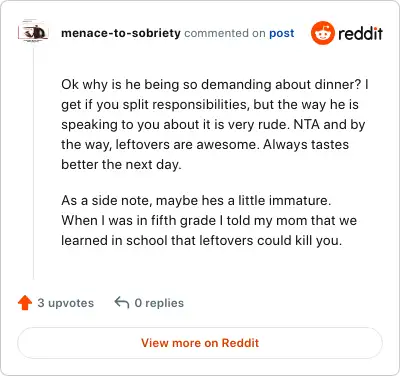400x376 pixels.
Task: Select the "3 upvotes" count label
Action: coord(66,303)
